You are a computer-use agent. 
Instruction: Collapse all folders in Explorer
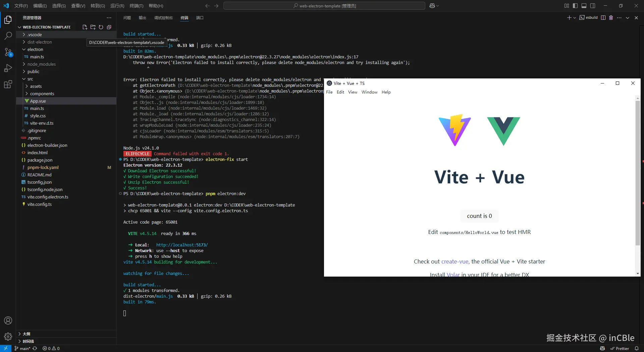109,27
